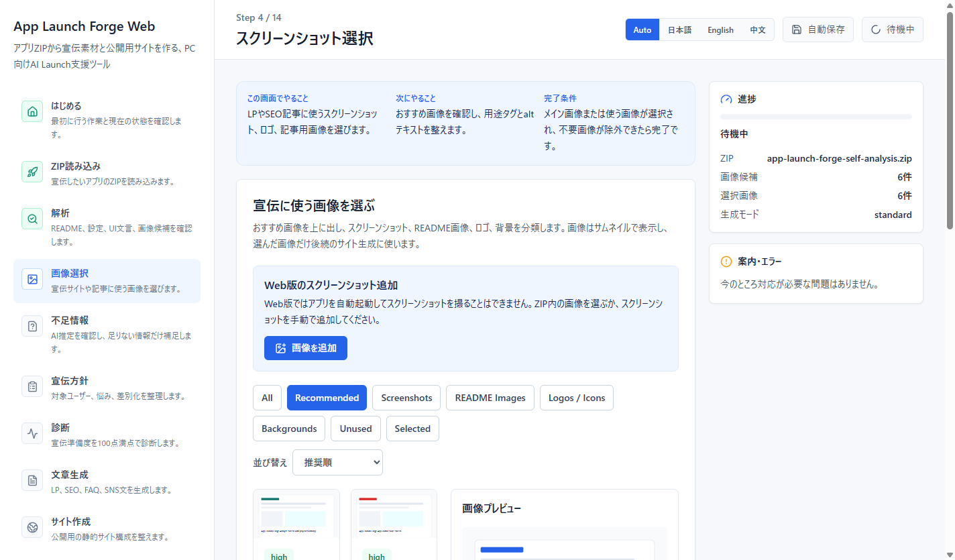The height and width of the screenshot is (560, 955).
Task: Open the はじめる step in sidebar
Action: tap(107, 120)
